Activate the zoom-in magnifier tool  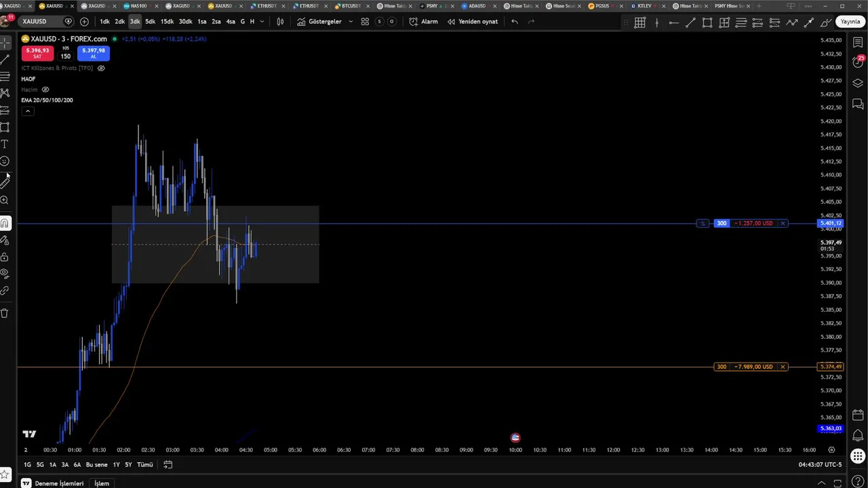click(x=5, y=201)
